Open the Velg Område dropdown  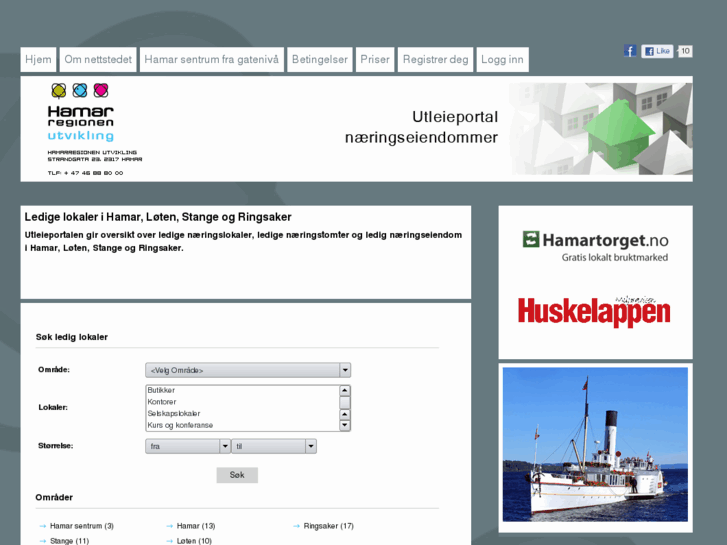248,370
